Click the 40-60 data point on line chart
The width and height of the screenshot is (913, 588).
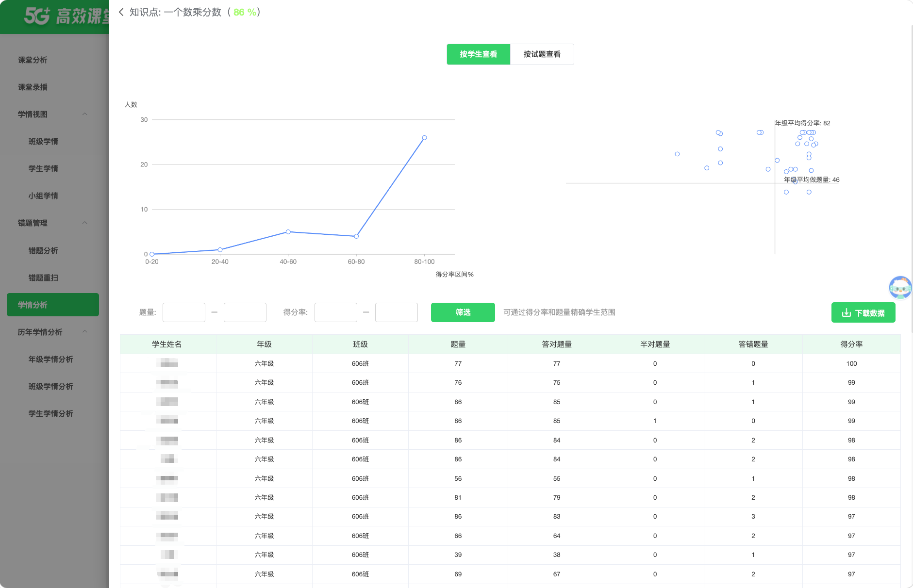click(x=288, y=232)
